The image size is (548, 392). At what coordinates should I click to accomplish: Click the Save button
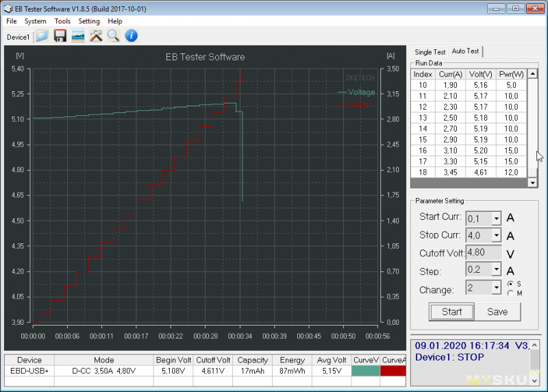(497, 312)
